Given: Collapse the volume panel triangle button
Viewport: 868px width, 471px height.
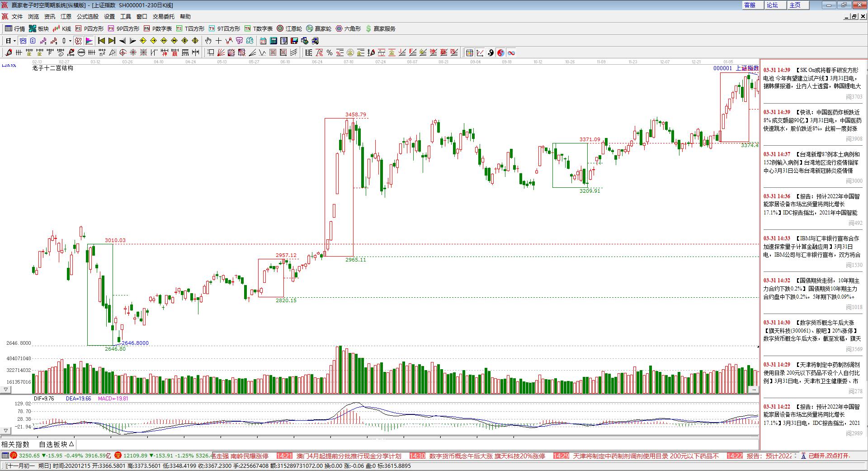Looking at the screenshot, I should [6, 389].
